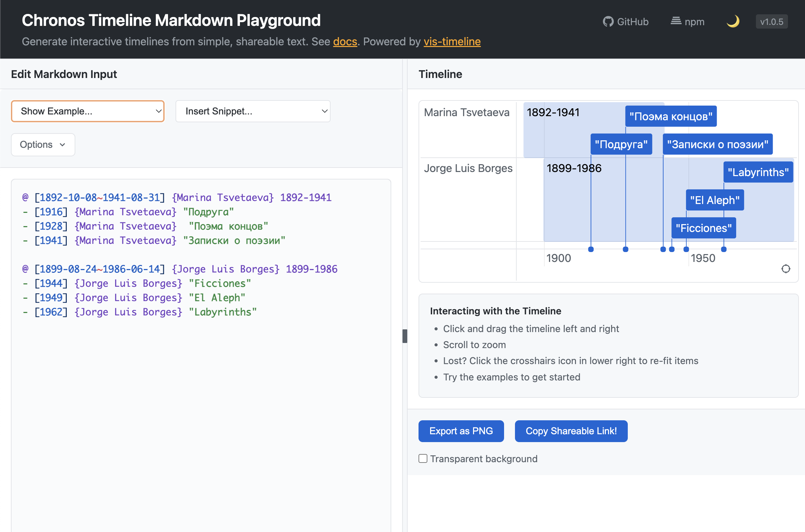Click the npm package icon
Screen dimensions: 805x532
click(676, 21)
